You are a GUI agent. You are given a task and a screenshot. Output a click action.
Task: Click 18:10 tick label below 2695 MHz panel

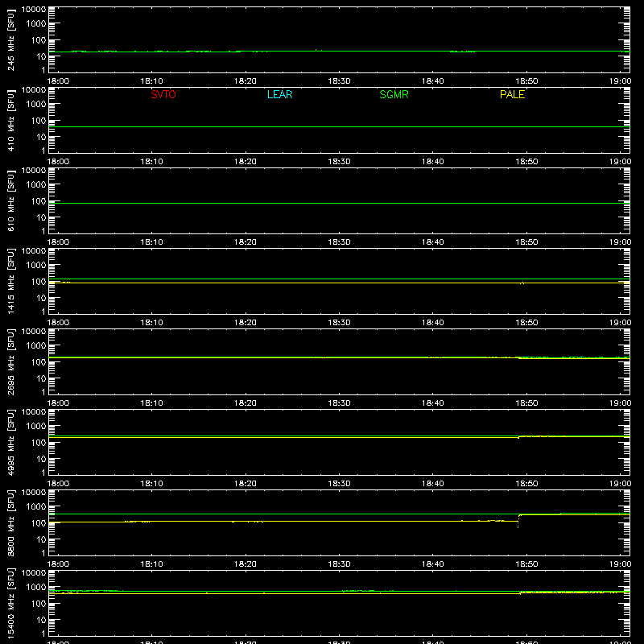(x=151, y=403)
